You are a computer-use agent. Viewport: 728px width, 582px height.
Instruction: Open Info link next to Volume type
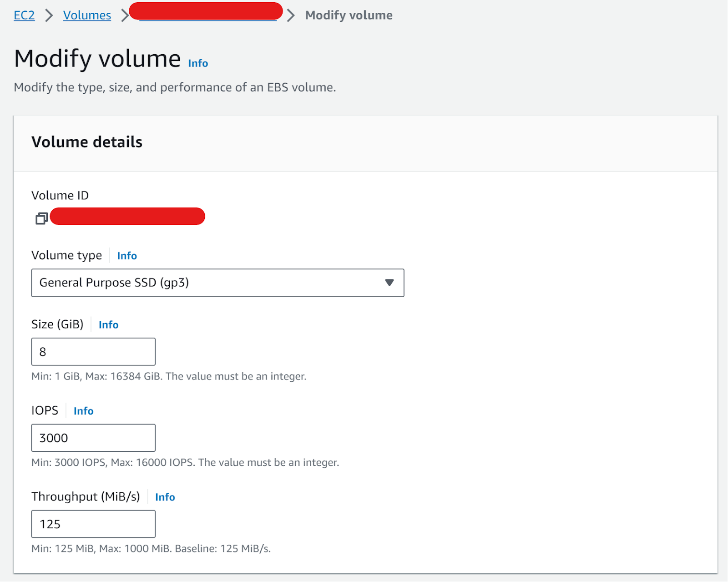pyautogui.click(x=127, y=256)
